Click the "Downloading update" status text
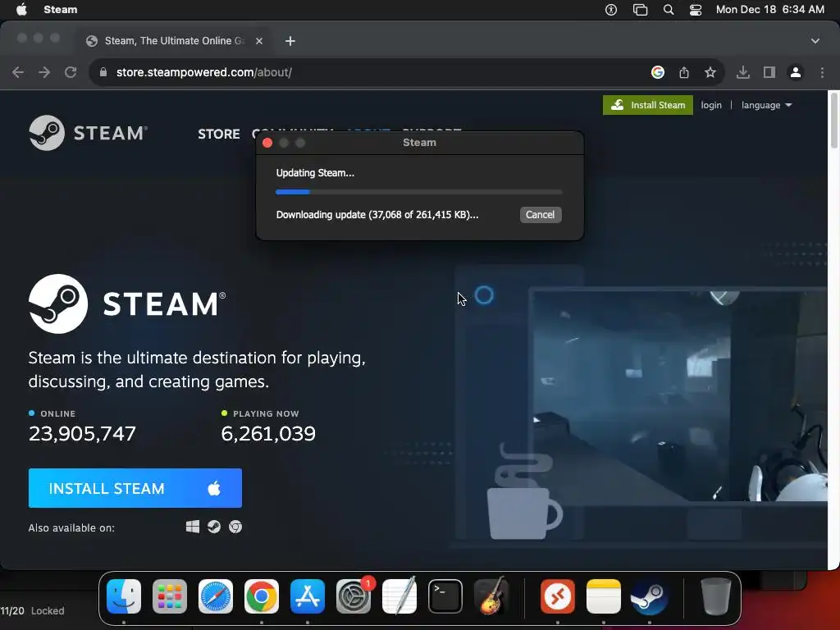840x630 pixels. click(377, 215)
